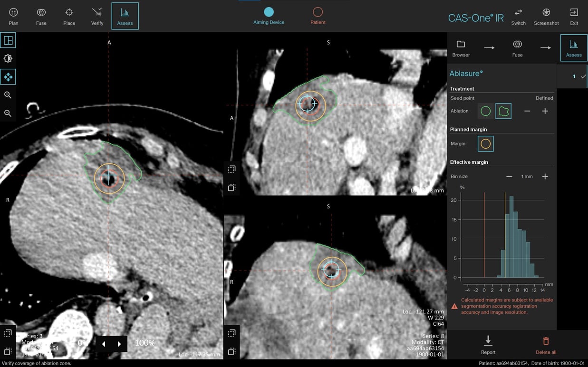Decrease ablation with the minus button

click(x=527, y=111)
